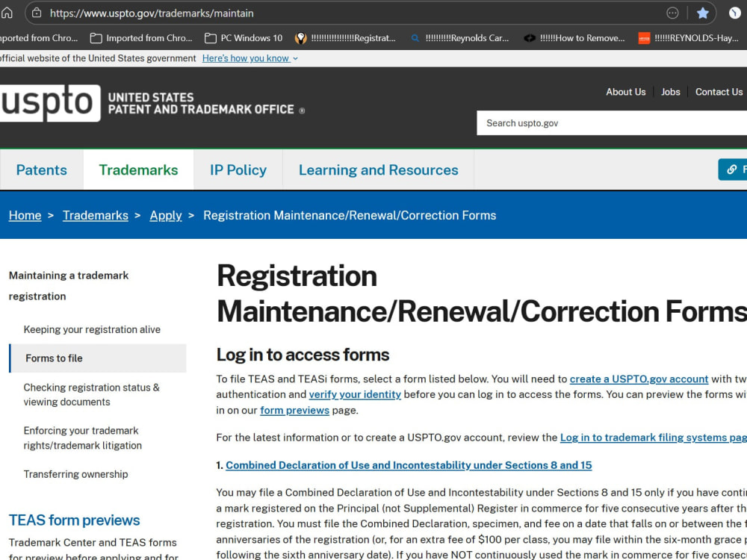This screenshot has width=747, height=560.
Task: Open the Jobs link
Action: coord(670,92)
